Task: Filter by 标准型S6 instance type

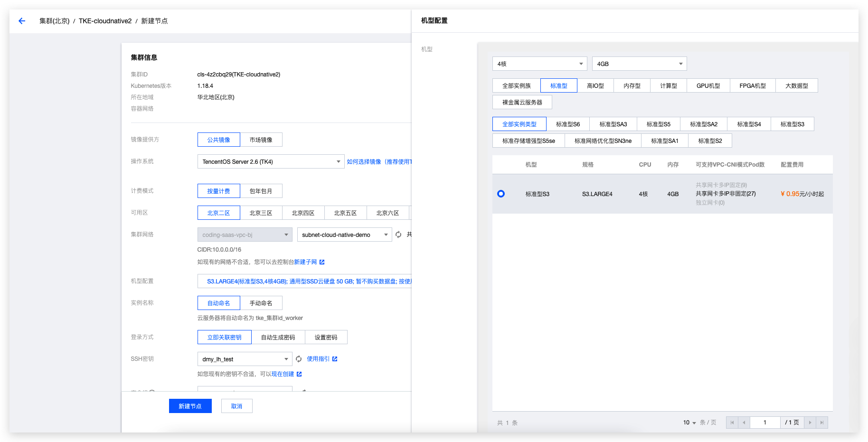Action: pyautogui.click(x=568, y=124)
